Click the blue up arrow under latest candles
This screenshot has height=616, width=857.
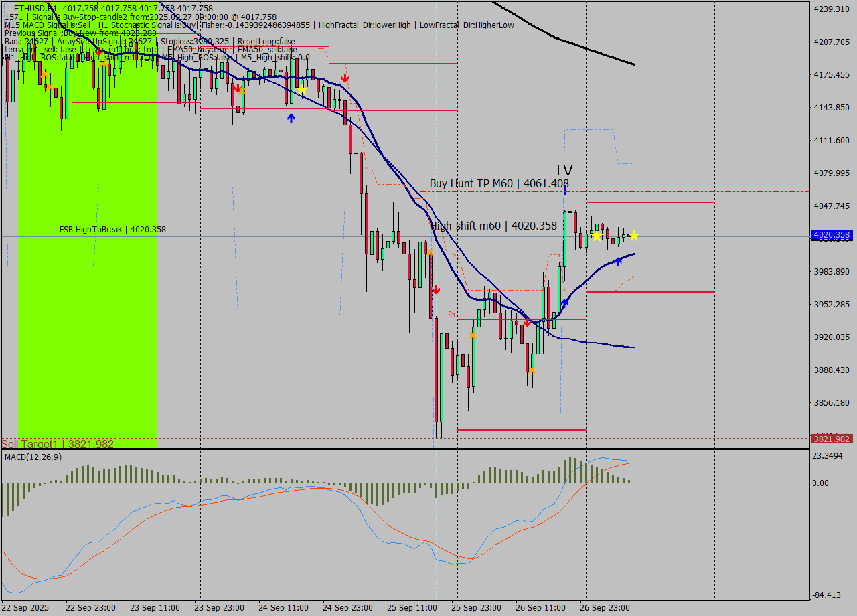point(618,261)
